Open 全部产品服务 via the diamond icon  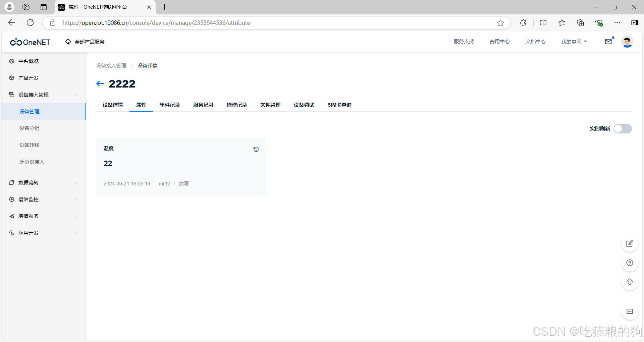(68, 42)
